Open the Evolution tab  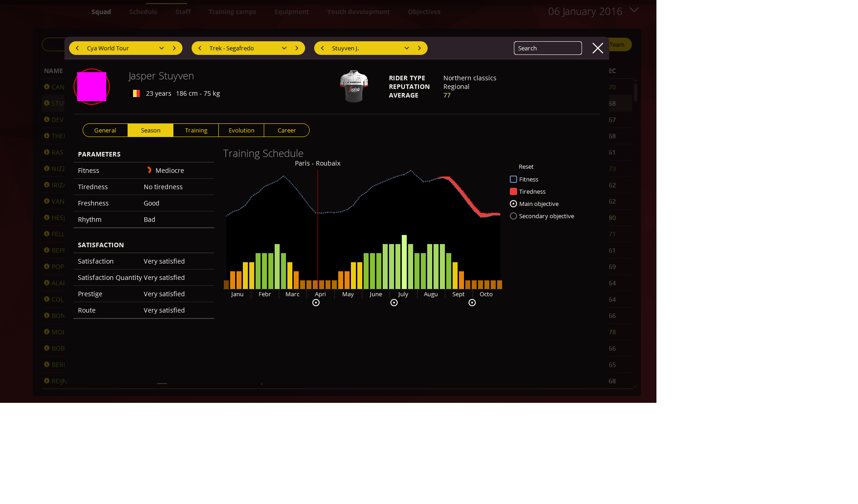pyautogui.click(x=242, y=131)
